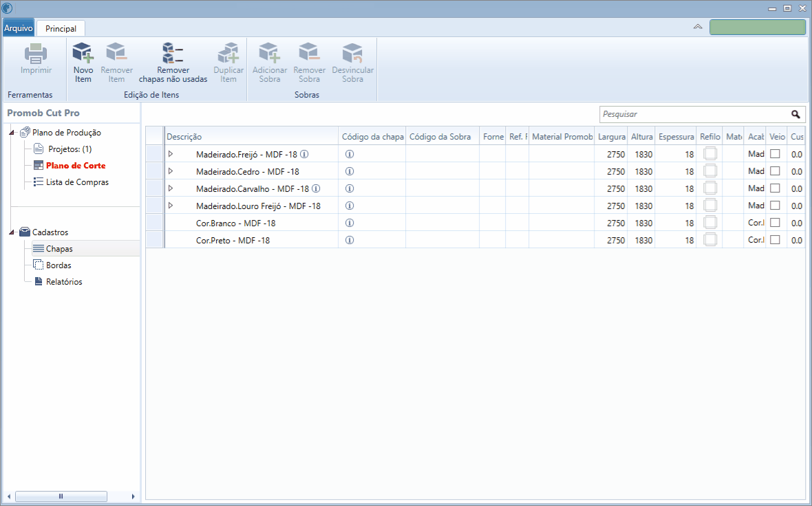Click green status bar at top right
The width and height of the screenshot is (812, 506).
coord(757,27)
